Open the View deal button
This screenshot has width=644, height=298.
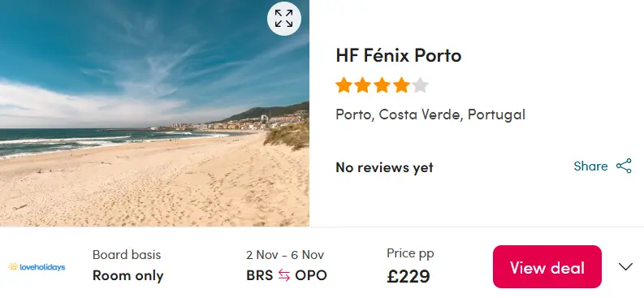(547, 267)
